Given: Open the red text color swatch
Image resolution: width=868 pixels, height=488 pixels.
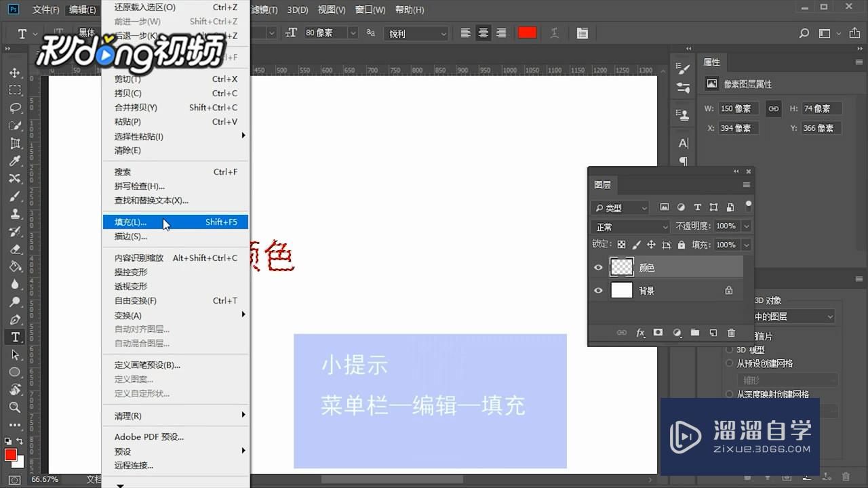Looking at the screenshot, I should click(527, 33).
